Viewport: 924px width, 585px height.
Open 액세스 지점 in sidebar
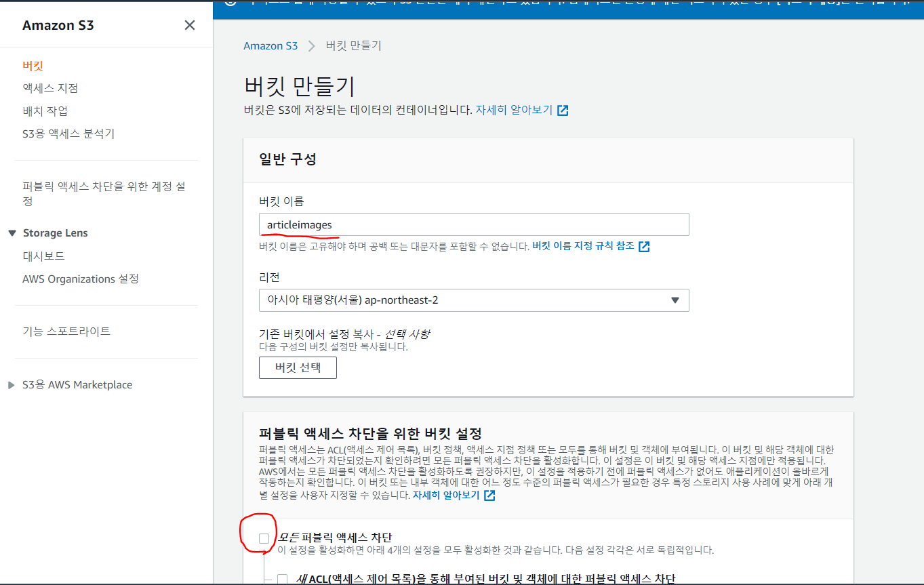(x=50, y=88)
